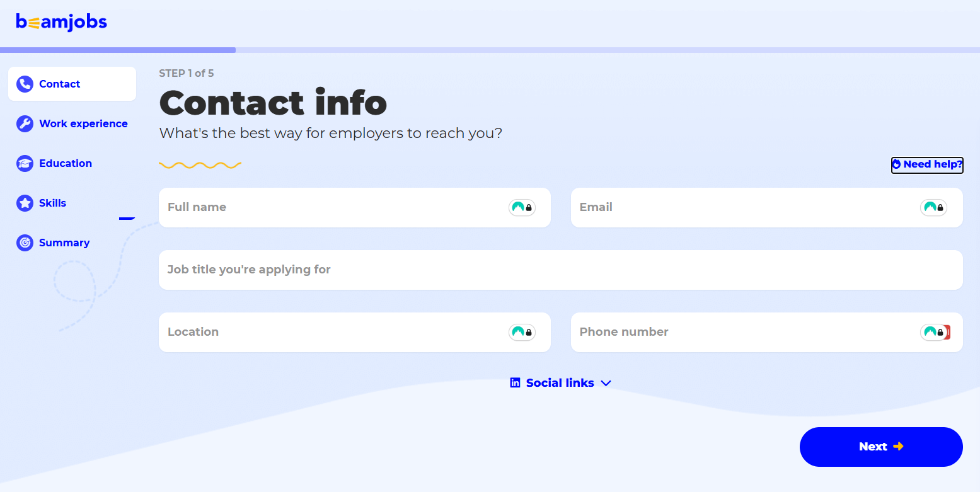Open the NordPass autofill icon in Full name
Screen dimensions: 980x492
(x=522, y=207)
